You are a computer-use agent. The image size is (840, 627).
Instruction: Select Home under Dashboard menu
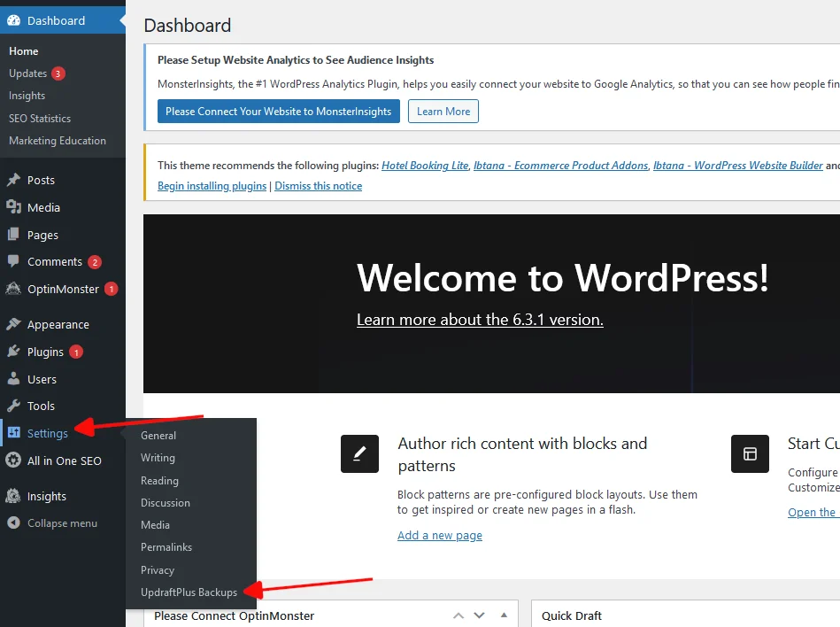point(24,50)
